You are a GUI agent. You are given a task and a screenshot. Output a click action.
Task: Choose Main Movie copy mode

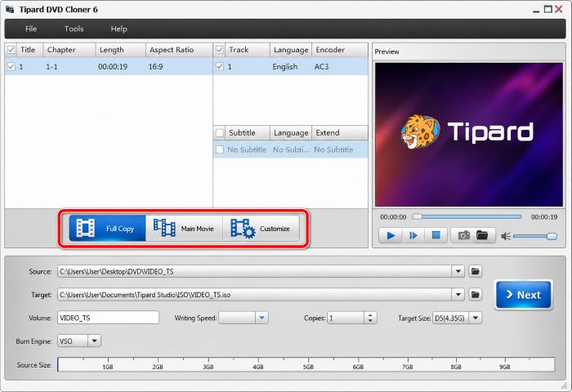(184, 229)
